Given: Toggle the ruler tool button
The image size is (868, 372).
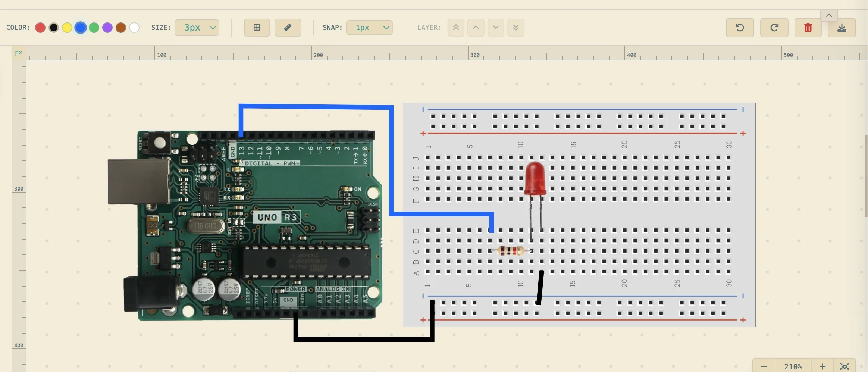Looking at the screenshot, I should [288, 28].
